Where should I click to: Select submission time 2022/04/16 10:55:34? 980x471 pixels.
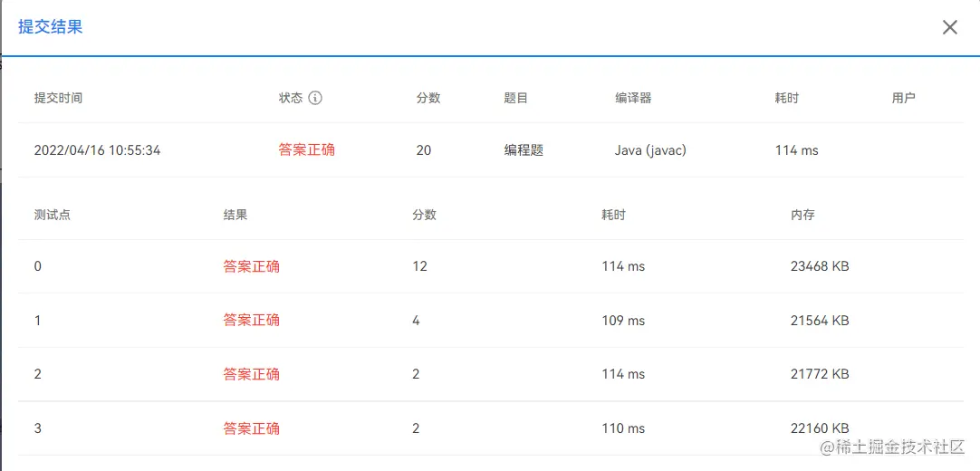pos(97,150)
